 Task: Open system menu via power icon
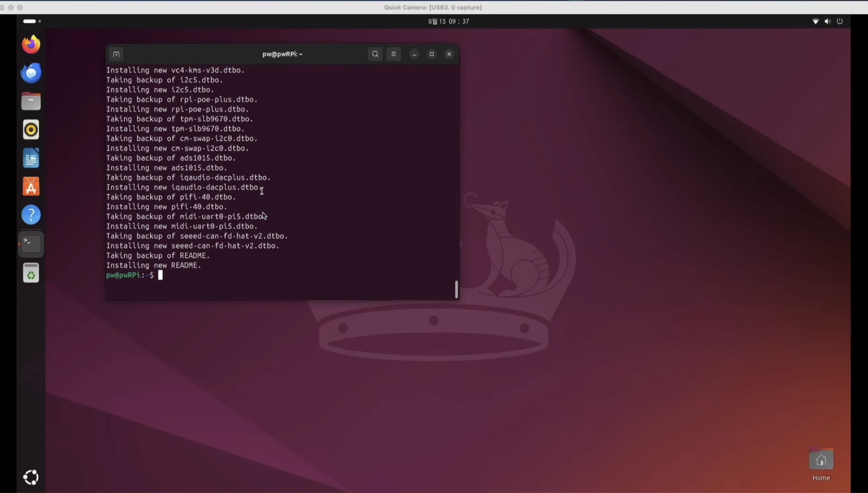click(x=840, y=21)
